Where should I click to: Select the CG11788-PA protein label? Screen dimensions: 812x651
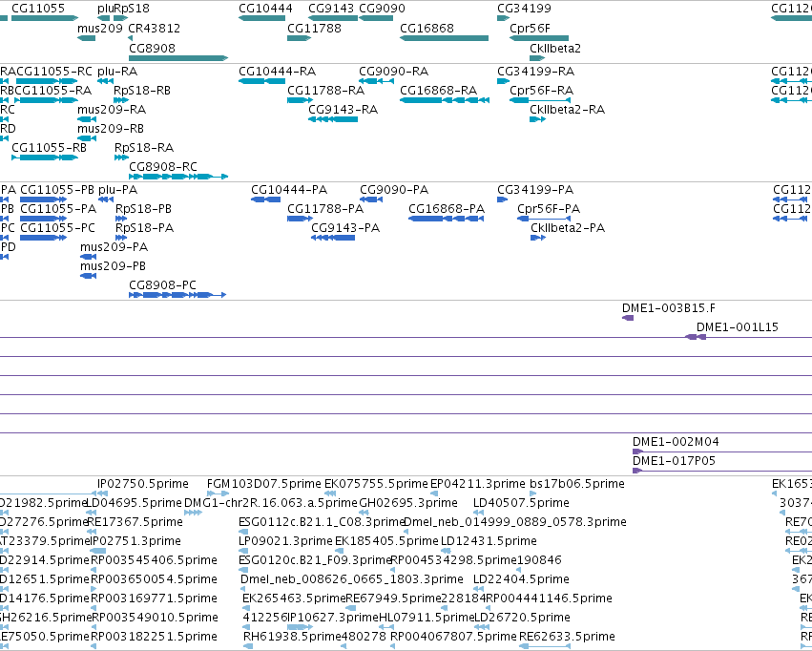tap(325, 209)
